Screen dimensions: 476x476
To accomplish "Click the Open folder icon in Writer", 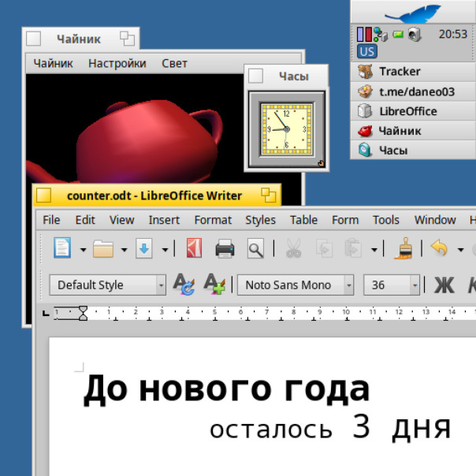I will click(x=103, y=248).
